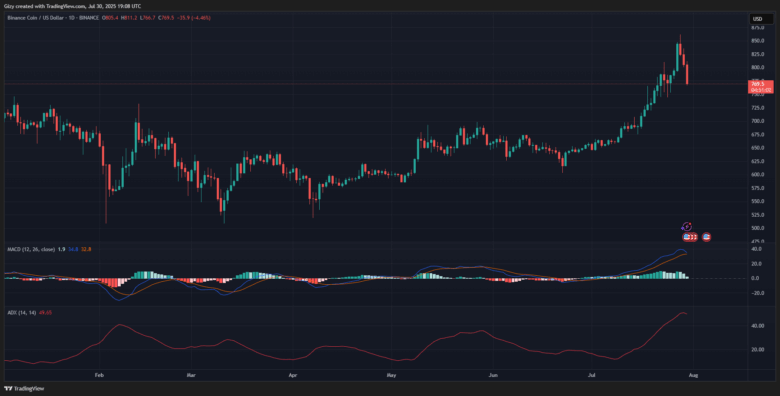
Task: Select the MACD (12, 26, close) indicator legend
Action: pos(31,249)
